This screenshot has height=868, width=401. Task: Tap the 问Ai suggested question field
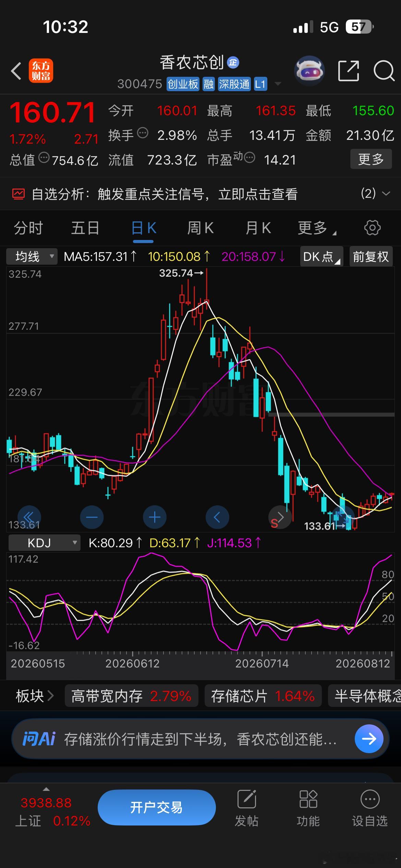(200, 739)
